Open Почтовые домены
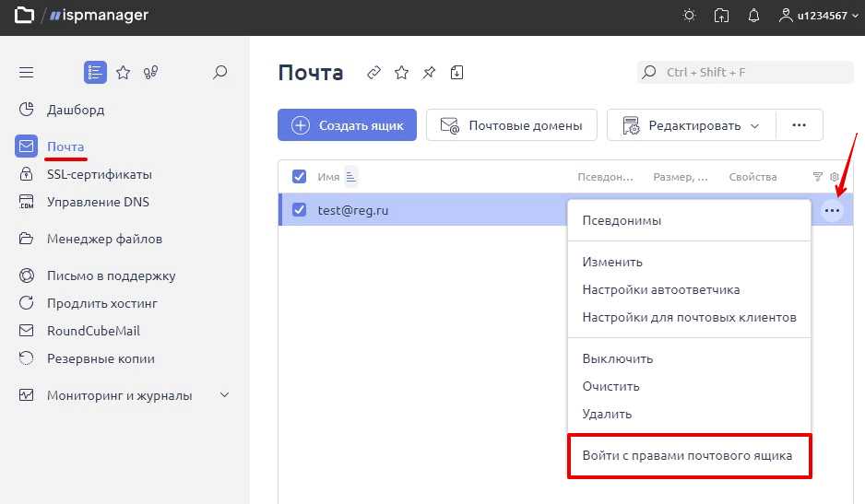Viewport: 865px width, 504px height. pos(512,125)
